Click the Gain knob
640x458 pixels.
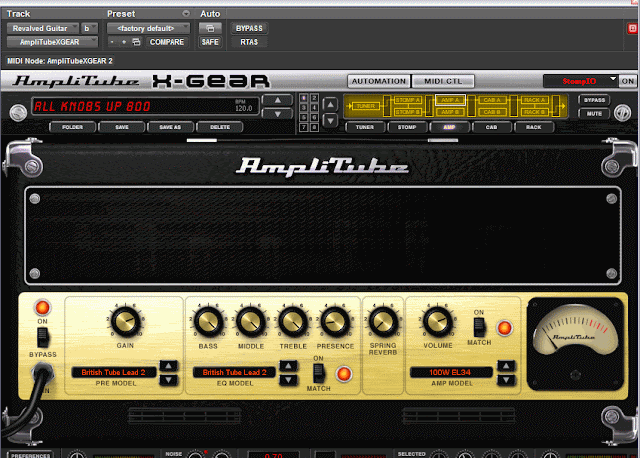click(x=125, y=321)
